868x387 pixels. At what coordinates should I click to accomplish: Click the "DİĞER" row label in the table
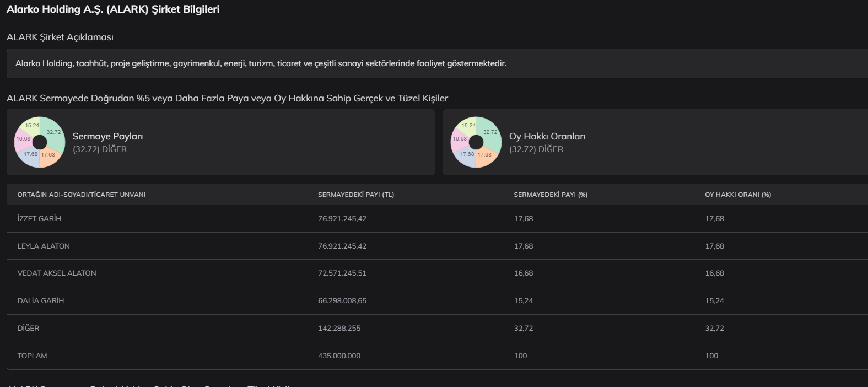pos(28,328)
